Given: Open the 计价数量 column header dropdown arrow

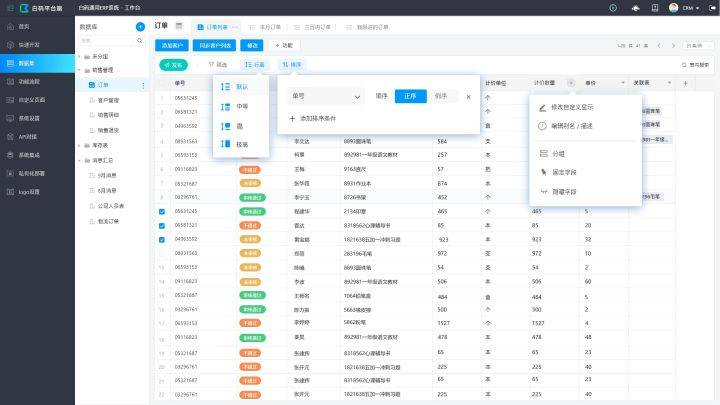Looking at the screenshot, I should pyautogui.click(x=571, y=83).
